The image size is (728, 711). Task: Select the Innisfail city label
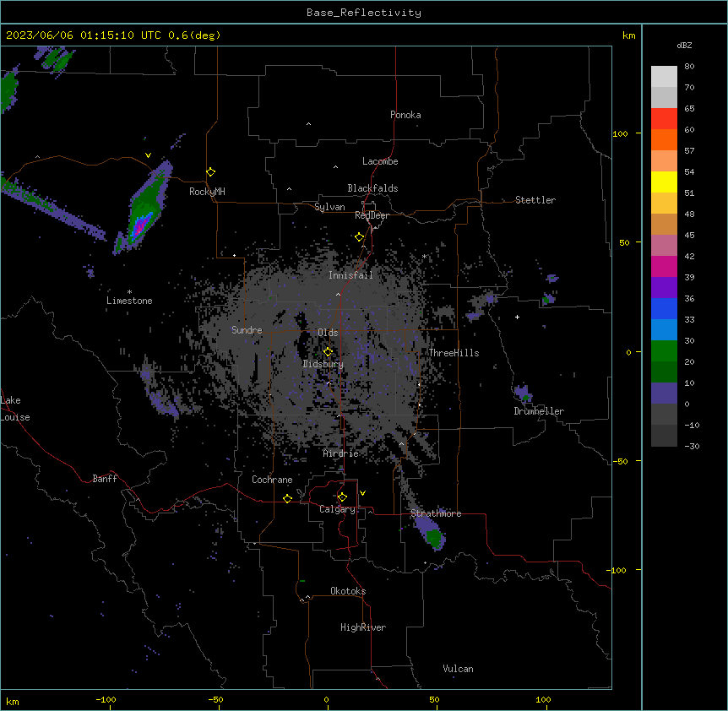click(350, 275)
